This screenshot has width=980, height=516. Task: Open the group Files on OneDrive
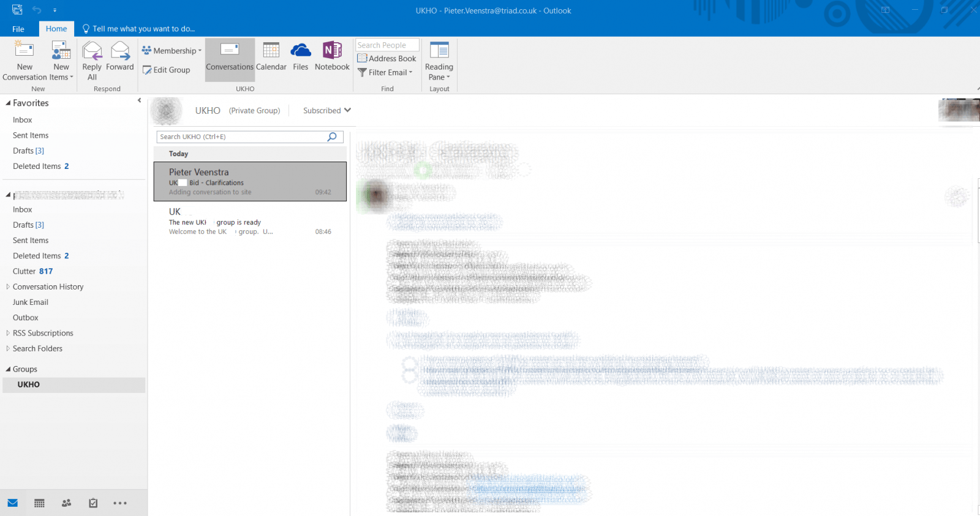301,57
